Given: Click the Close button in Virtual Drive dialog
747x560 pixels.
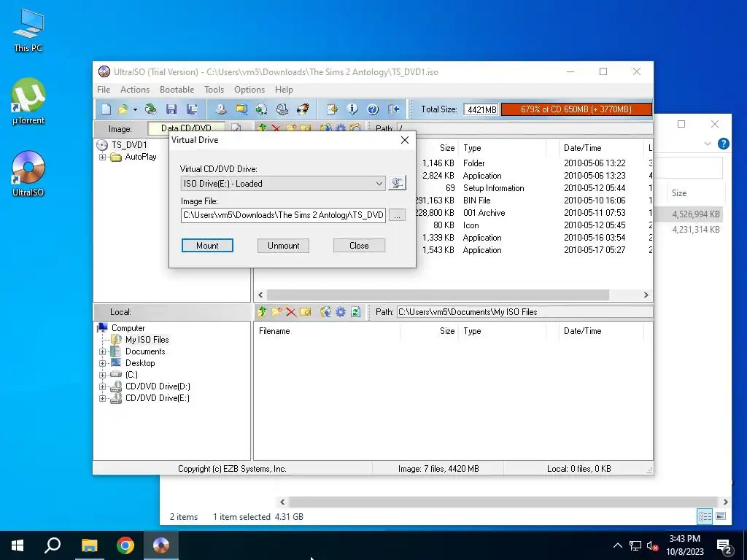Looking at the screenshot, I should pyautogui.click(x=359, y=246).
